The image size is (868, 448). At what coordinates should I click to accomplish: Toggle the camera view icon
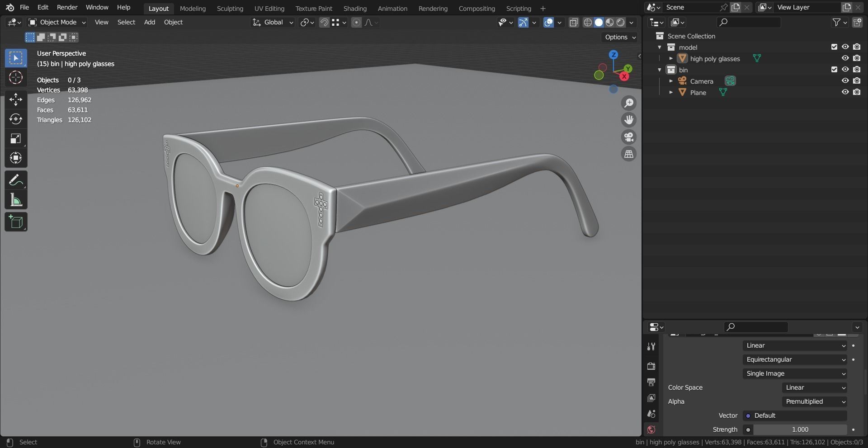[629, 137]
